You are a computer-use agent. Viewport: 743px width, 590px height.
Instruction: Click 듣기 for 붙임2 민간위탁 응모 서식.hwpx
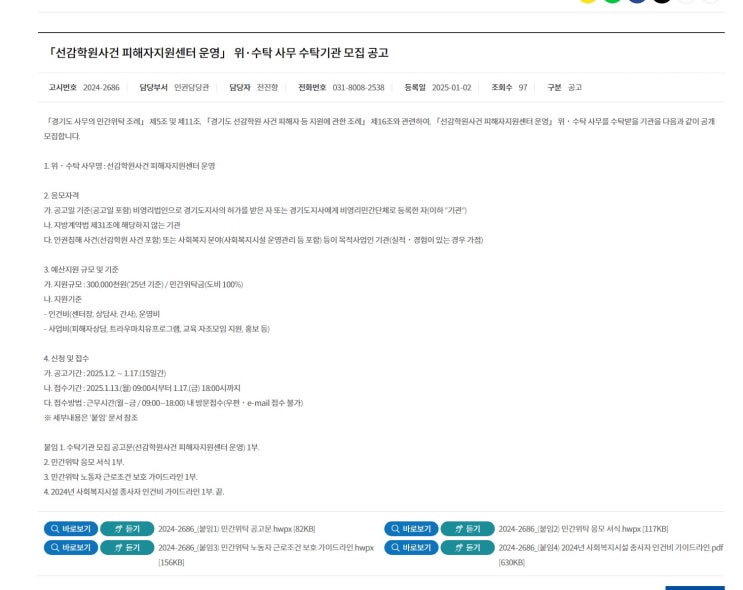tap(467, 528)
